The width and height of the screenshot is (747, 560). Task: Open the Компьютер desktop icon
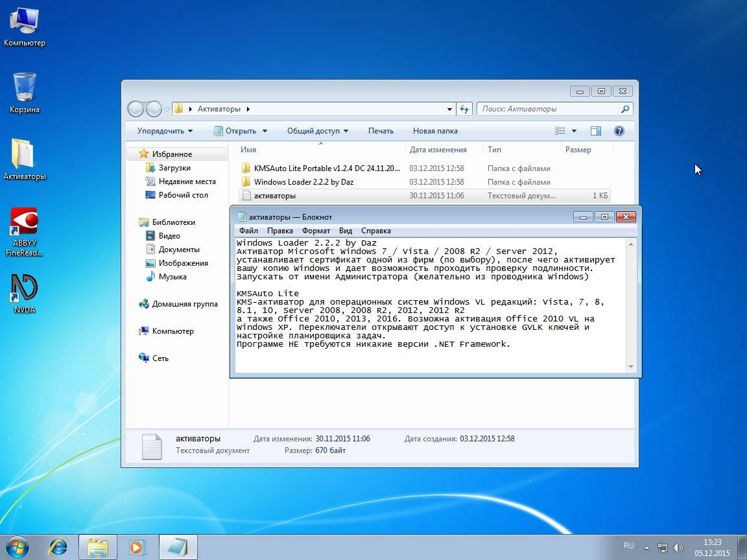tap(24, 27)
